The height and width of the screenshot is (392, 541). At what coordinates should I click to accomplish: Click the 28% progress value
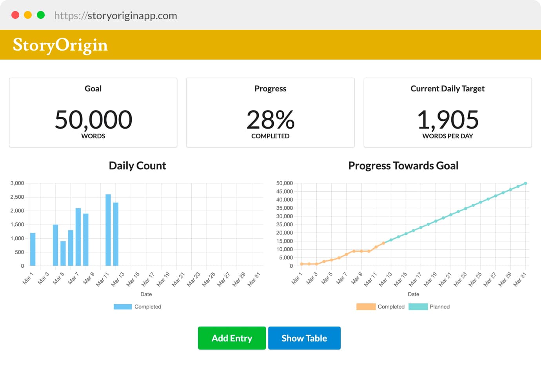point(270,120)
